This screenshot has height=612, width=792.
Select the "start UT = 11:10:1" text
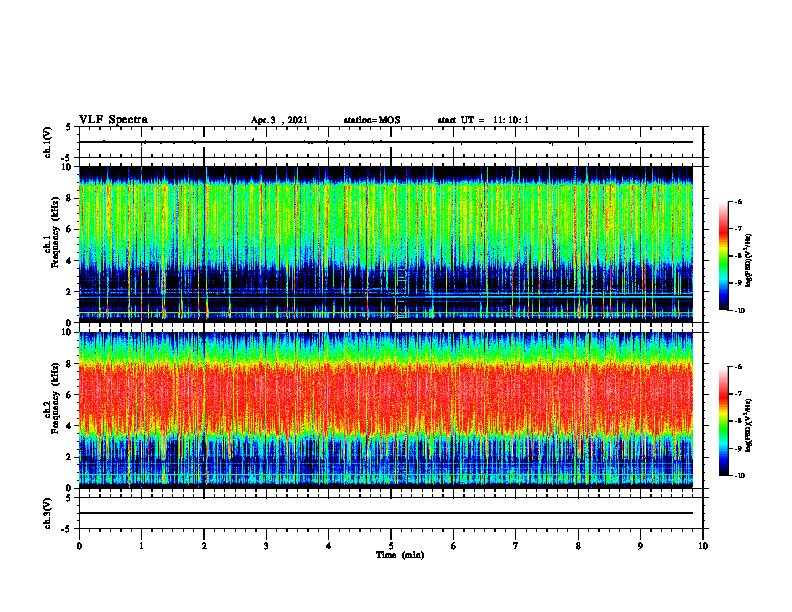tap(483, 120)
